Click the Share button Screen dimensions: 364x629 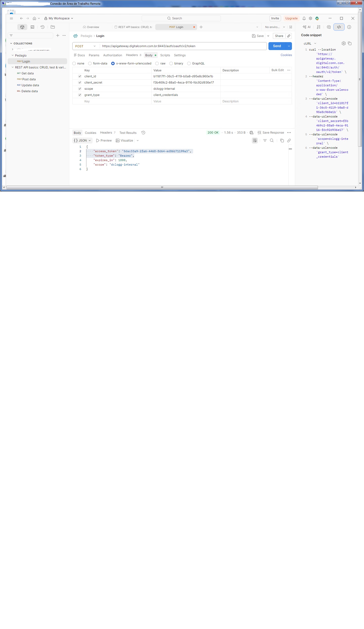click(279, 36)
